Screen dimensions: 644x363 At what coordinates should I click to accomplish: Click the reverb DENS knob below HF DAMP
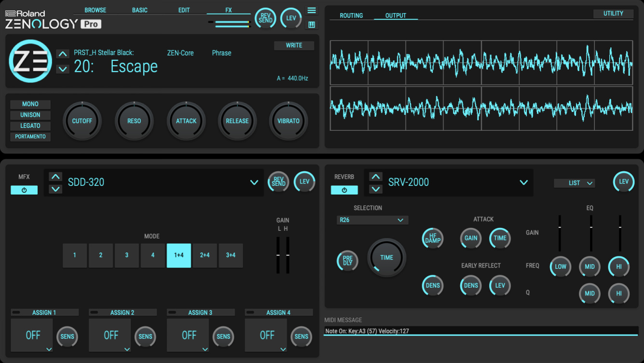point(433,285)
